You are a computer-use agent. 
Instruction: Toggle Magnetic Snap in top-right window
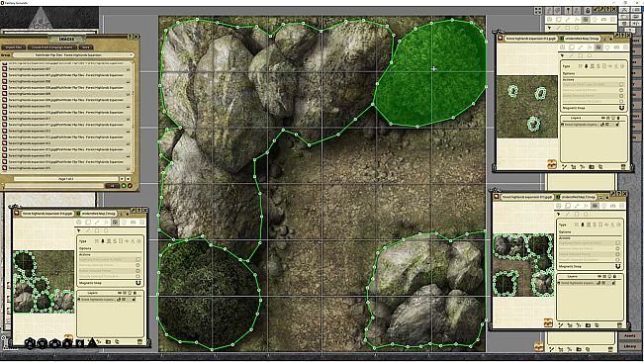coord(621,108)
